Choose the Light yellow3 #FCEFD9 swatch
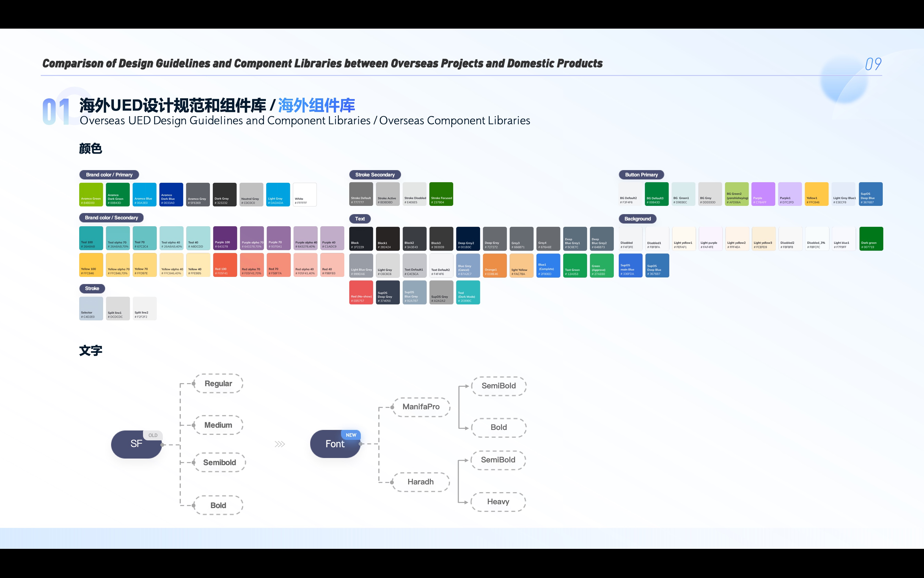Image resolution: width=924 pixels, height=578 pixels. click(764, 239)
